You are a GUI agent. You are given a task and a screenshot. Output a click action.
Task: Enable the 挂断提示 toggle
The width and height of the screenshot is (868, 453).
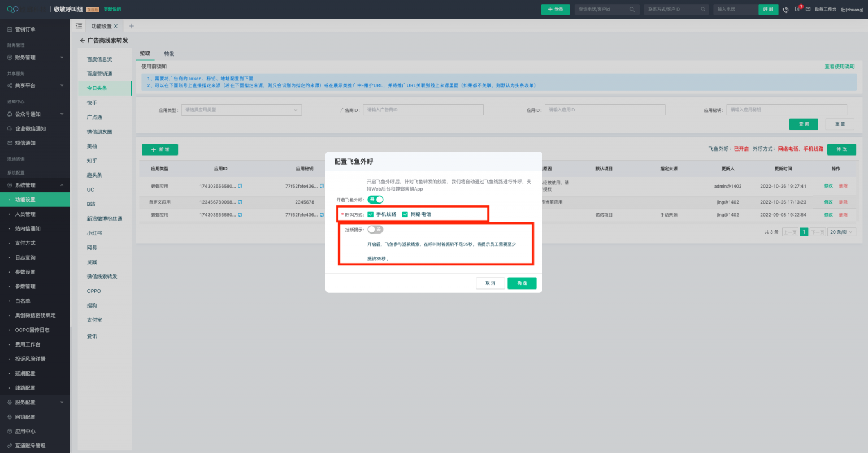[375, 230]
